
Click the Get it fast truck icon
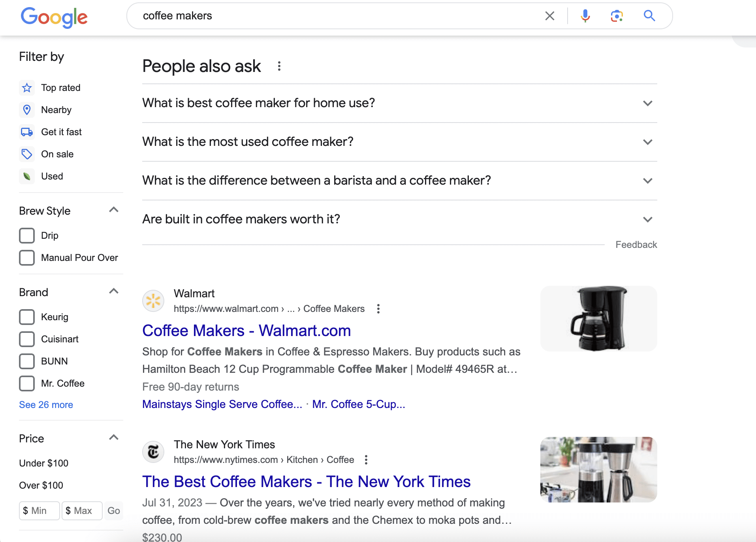tap(27, 132)
